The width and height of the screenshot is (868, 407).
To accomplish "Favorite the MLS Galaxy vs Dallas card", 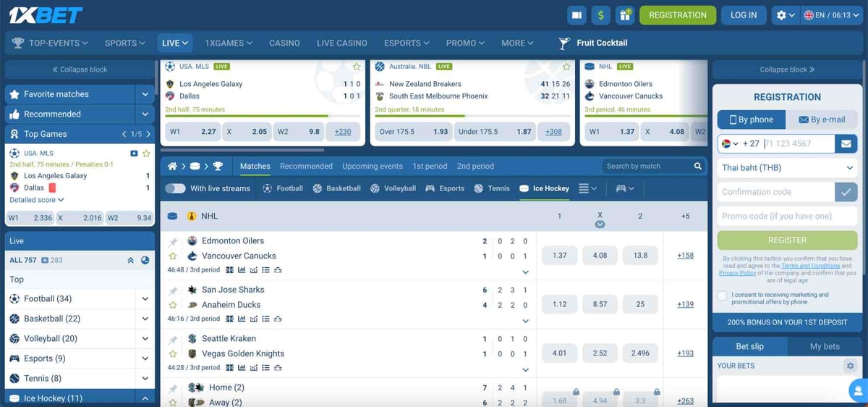I will (356, 67).
